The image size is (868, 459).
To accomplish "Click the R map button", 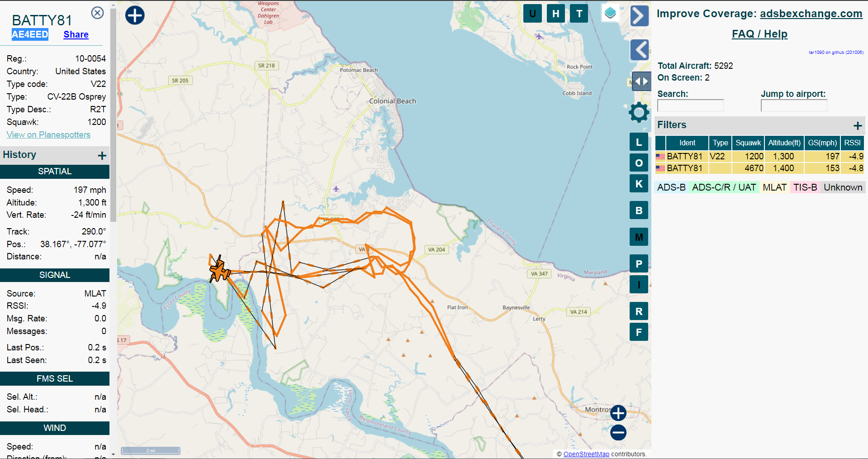I will [639, 311].
